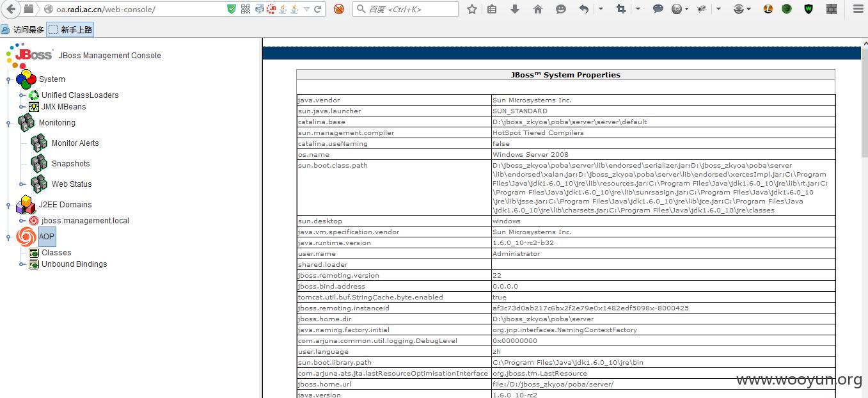Click the os.name property cell
This screenshot has height=398, width=868.
(x=394, y=154)
